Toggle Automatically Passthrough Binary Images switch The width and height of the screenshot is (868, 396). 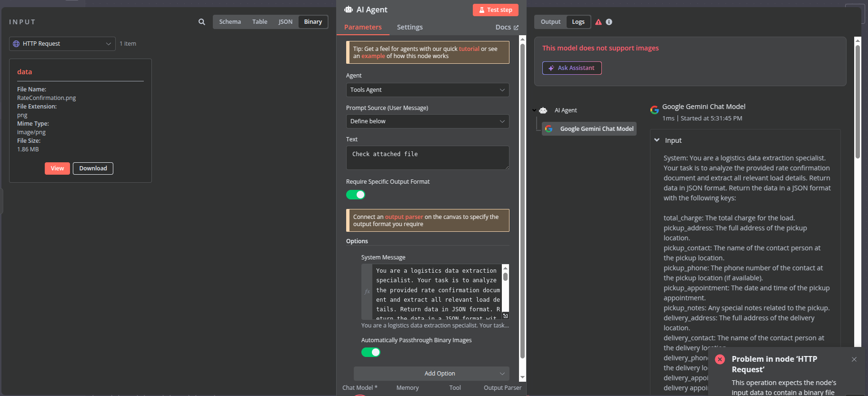(x=371, y=352)
